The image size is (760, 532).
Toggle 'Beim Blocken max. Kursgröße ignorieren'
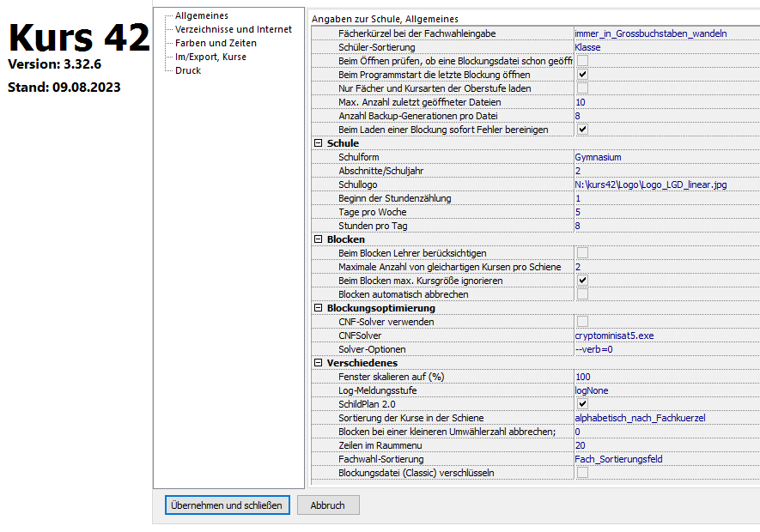[582, 281]
